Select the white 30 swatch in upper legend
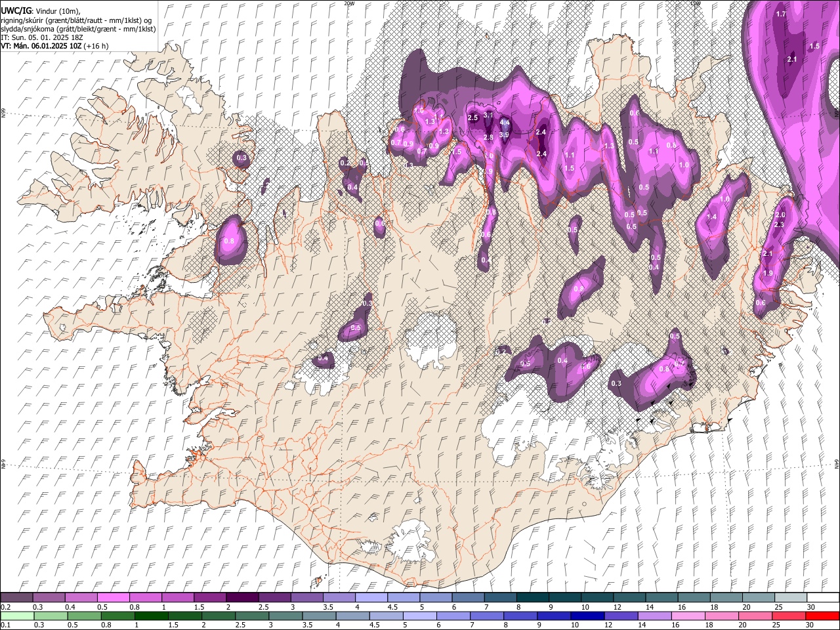This screenshot has width=840, height=630. click(822, 598)
